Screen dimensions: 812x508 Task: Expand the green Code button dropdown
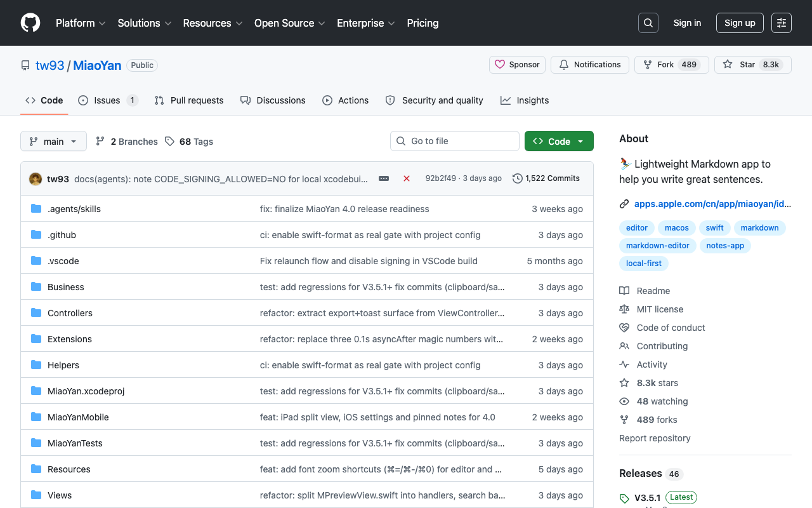pos(559,141)
